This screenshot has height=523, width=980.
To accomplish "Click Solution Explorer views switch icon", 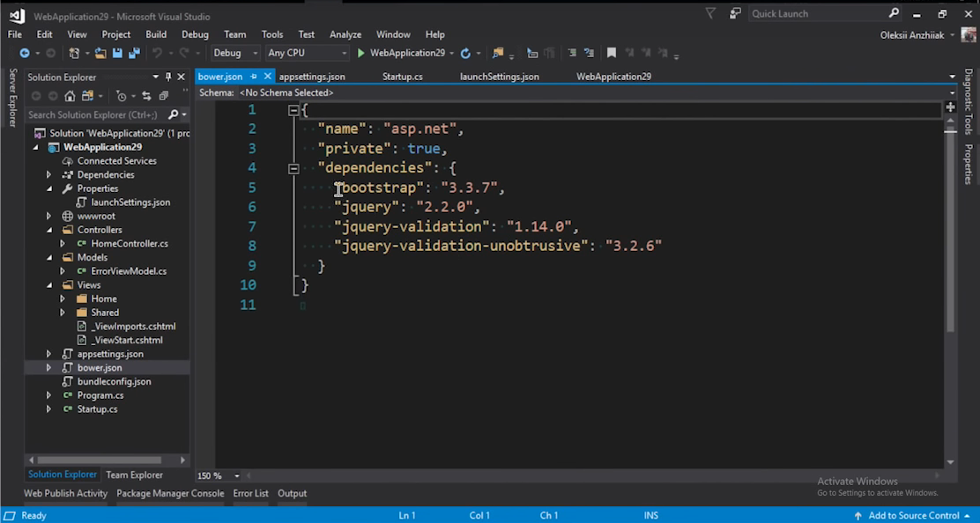I will pyautogui.click(x=87, y=96).
